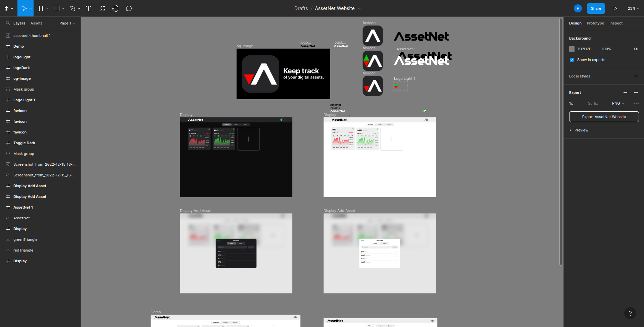This screenshot has height=327, width=644.
Task: Switch to the Design tab
Action: (x=575, y=23)
